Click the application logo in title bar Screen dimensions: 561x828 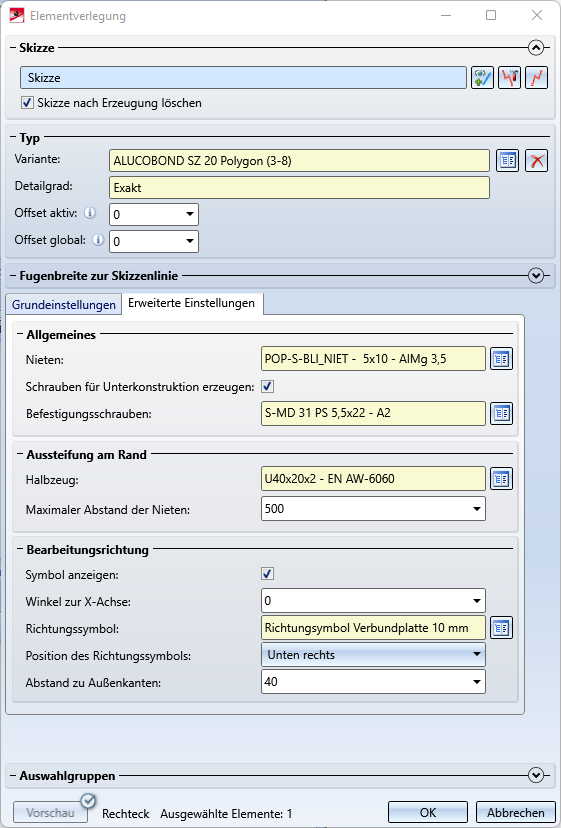click(x=17, y=15)
